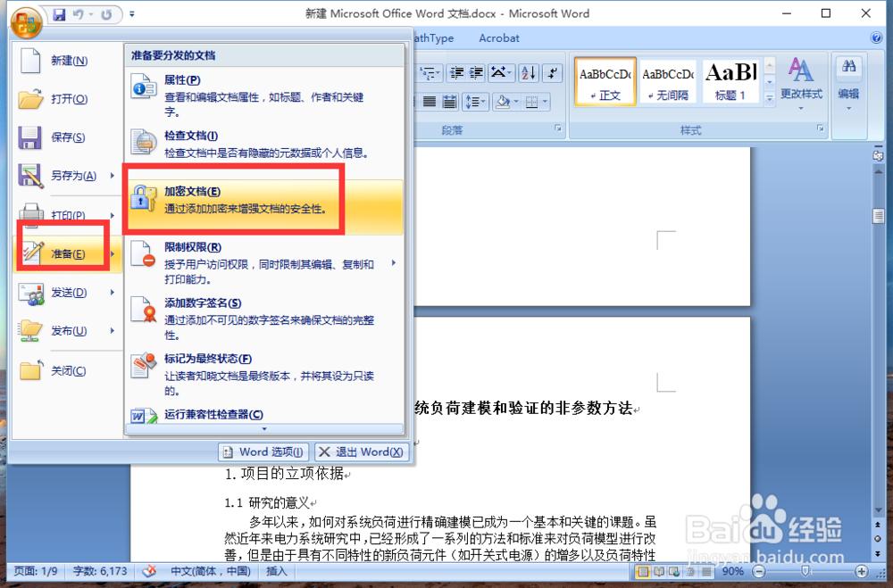Open Customize Quick Access Toolbar dropdown
The width and height of the screenshot is (893, 588).
pyautogui.click(x=131, y=14)
